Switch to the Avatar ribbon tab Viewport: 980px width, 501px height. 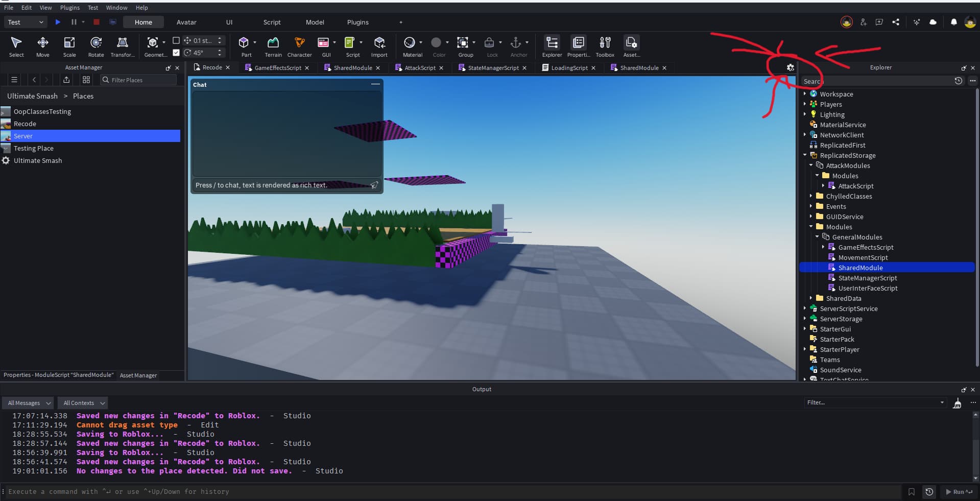tap(186, 22)
